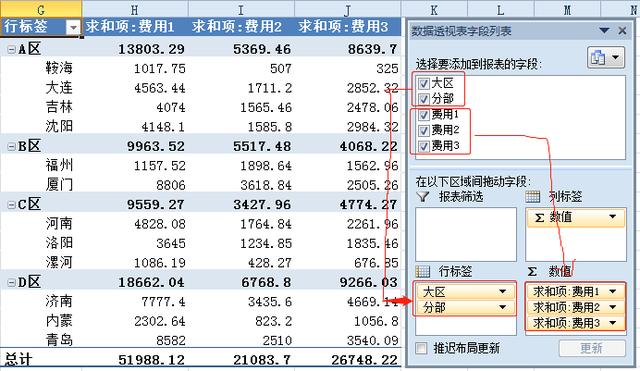Collapse the D区 group
This screenshot has height=371, width=640.
tap(11, 282)
